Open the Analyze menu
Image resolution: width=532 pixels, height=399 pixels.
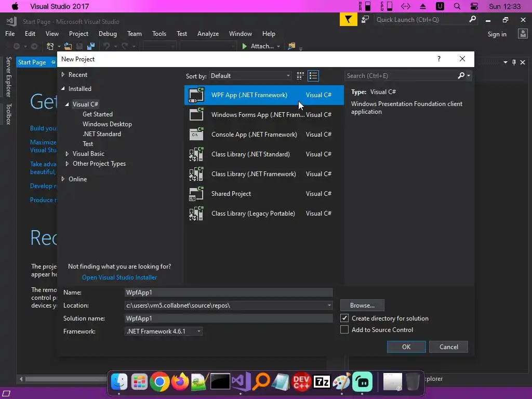208,34
